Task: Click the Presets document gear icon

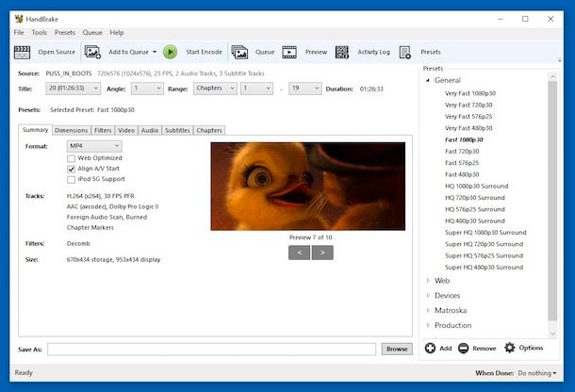Action: [x=405, y=52]
